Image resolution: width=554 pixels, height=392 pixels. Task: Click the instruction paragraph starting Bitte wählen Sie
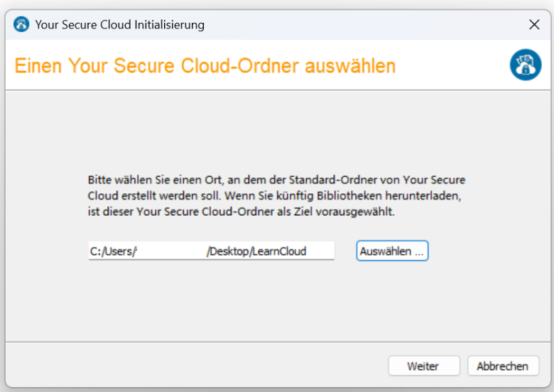click(277, 196)
